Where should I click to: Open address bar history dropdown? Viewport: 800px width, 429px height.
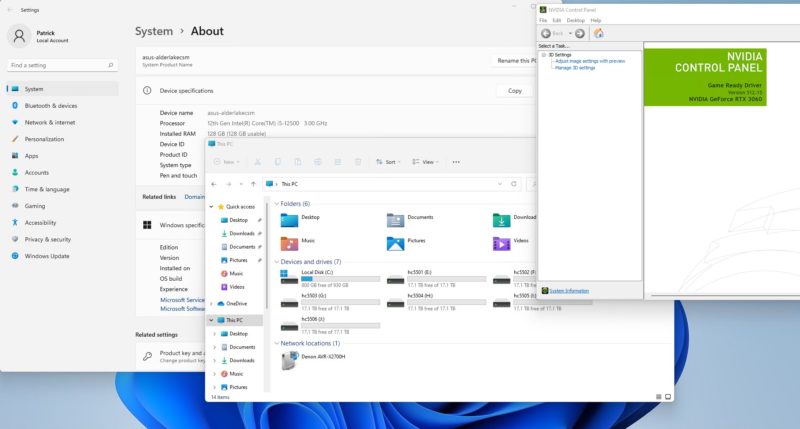500,184
